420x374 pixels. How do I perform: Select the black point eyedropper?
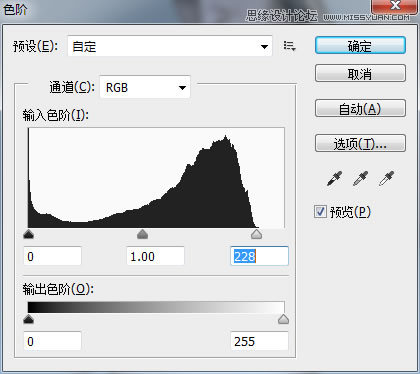335,178
